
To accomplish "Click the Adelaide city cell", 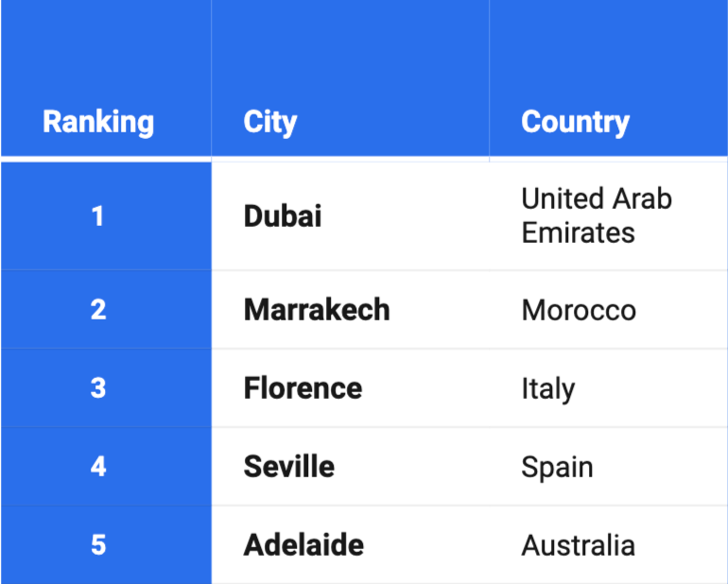I will (351, 544).
